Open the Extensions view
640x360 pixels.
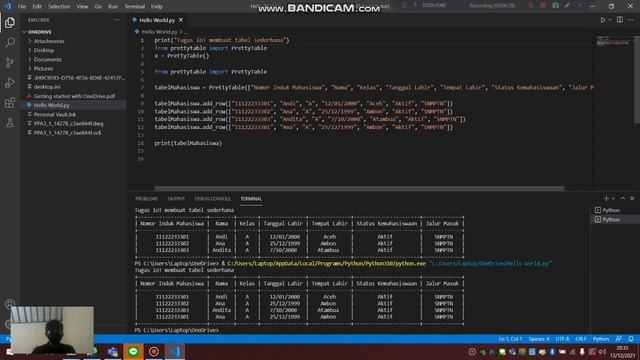[10, 102]
